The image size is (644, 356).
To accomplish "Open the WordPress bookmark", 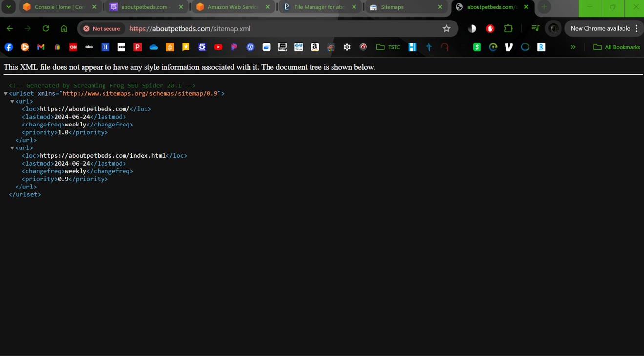I will [250, 47].
